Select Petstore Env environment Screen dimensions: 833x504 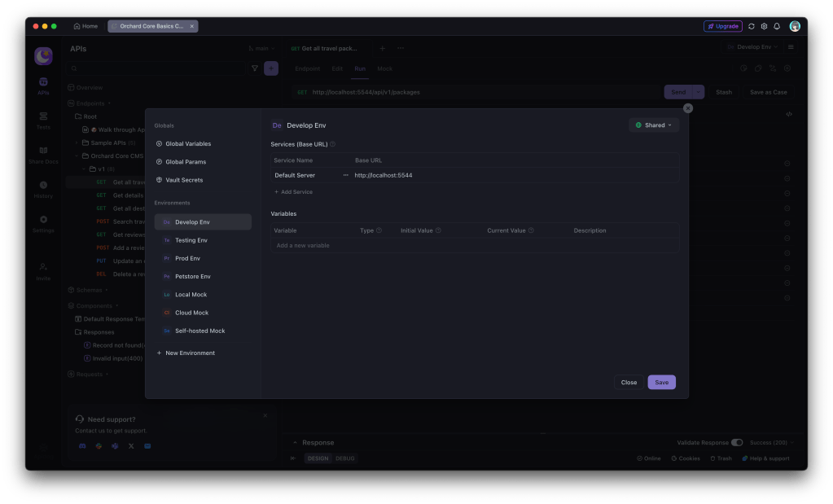tap(192, 277)
